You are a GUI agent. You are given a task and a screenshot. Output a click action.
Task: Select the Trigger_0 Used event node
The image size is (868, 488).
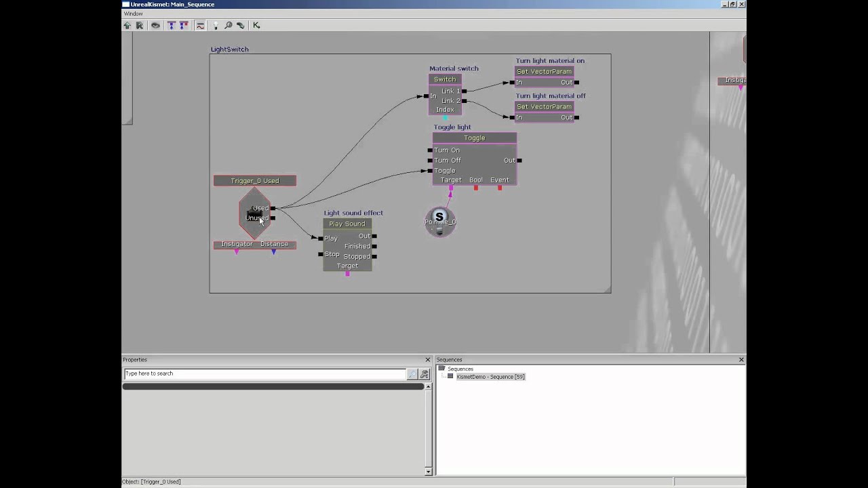[255, 181]
